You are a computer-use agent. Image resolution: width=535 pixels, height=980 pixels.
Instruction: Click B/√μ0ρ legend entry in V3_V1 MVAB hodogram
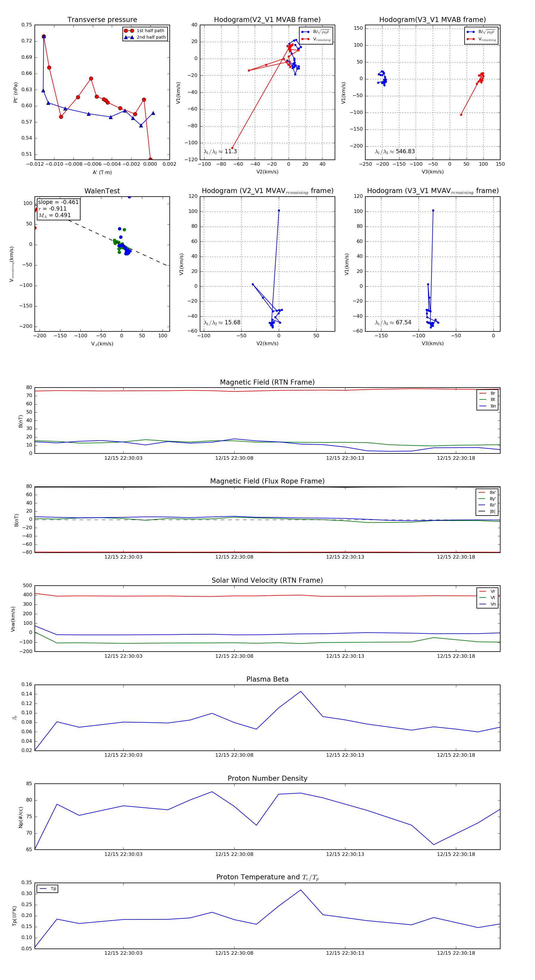click(x=481, y=32)
